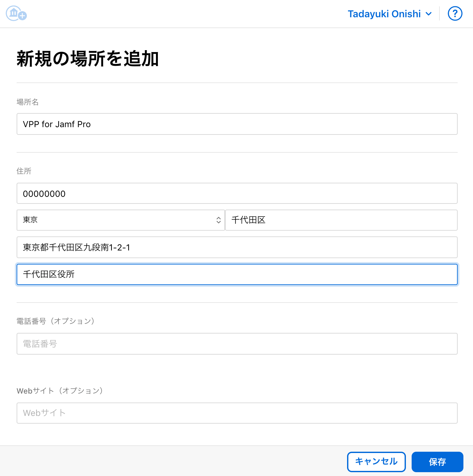Click the キャンセル button
473x476 pixels.
coord(376,462)
